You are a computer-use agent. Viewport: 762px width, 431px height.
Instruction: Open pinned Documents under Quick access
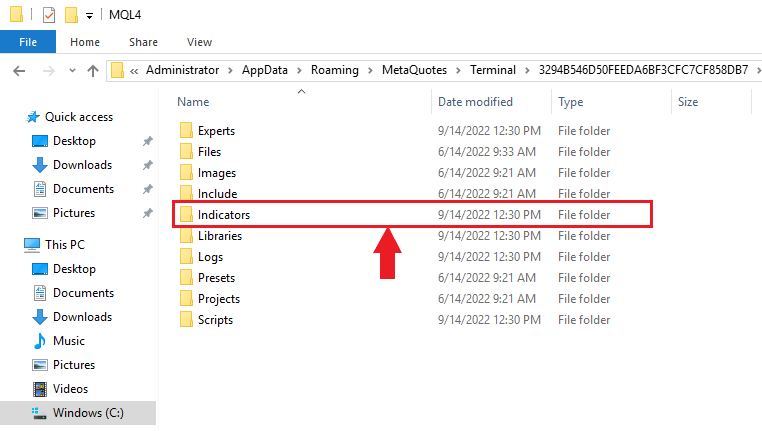click(83, 189)
